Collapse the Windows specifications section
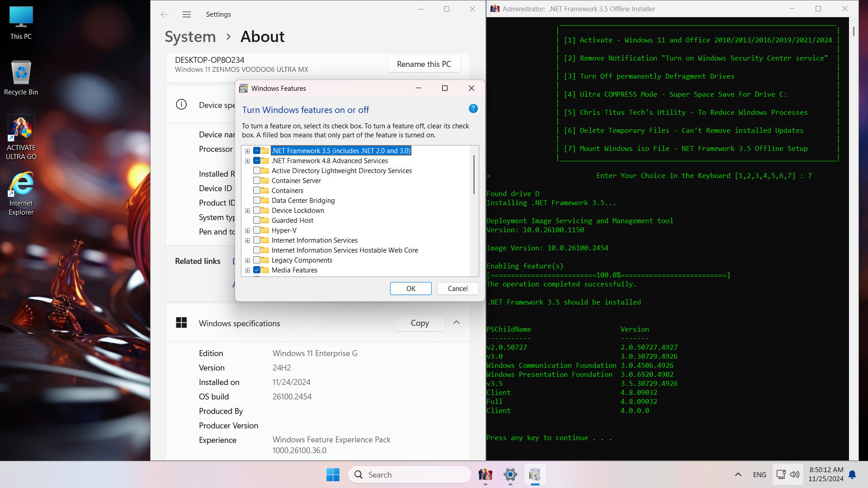 click(457, 323)
